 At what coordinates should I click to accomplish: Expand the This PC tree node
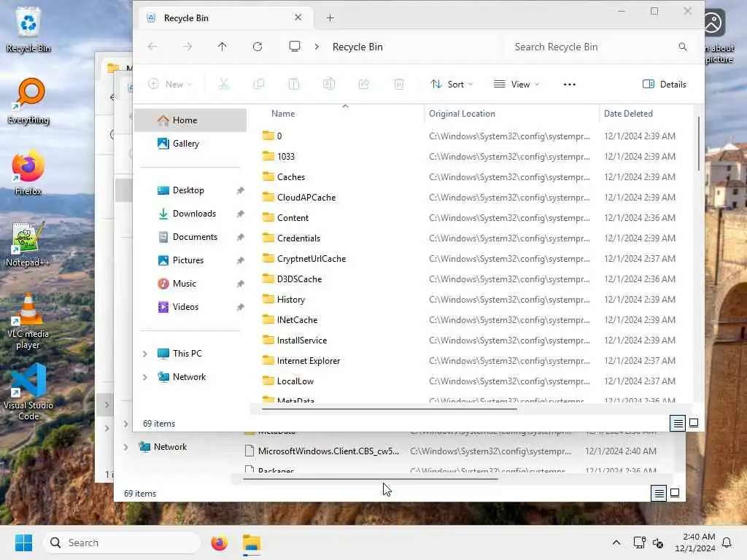(145, 354)
